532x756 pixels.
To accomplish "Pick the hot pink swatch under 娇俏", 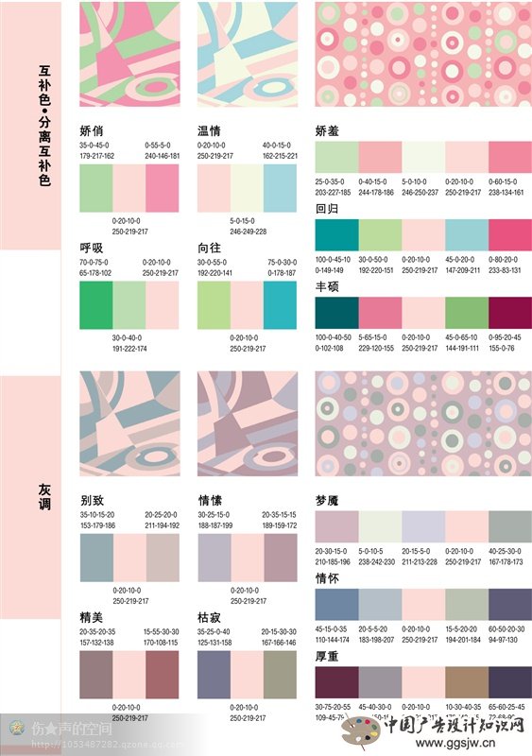I will [x=163, y=188].
